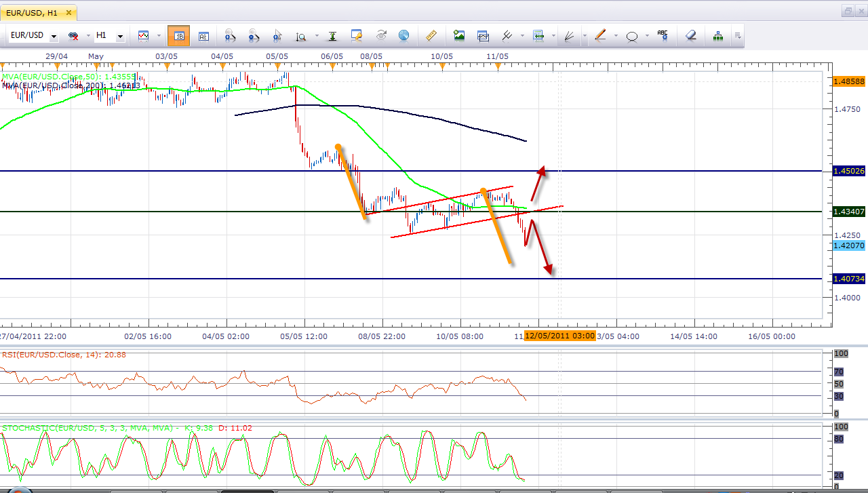868x493 pixels.
Task: Click the 1.43407 price level label
Action: 849,212
